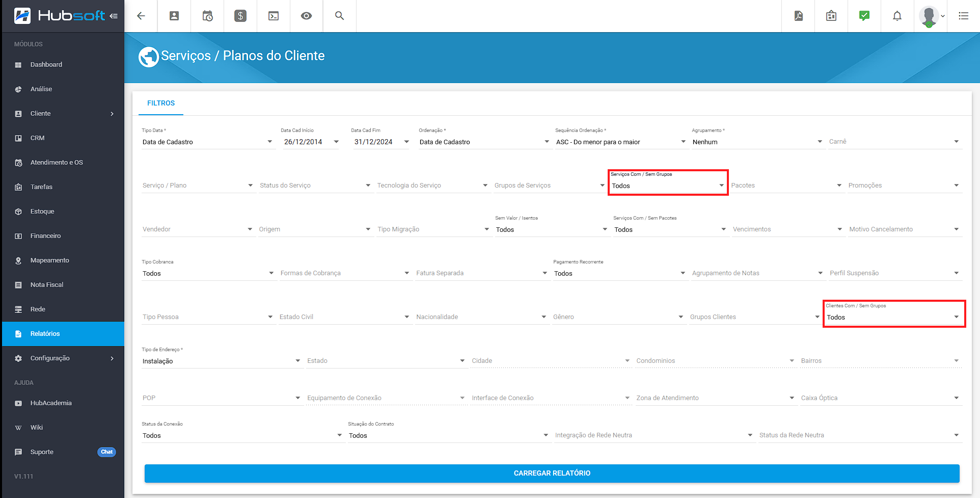The width and height of the screenshot is (980, 498).
Task: Open notifications bell icon
Action: pos(897,16)
